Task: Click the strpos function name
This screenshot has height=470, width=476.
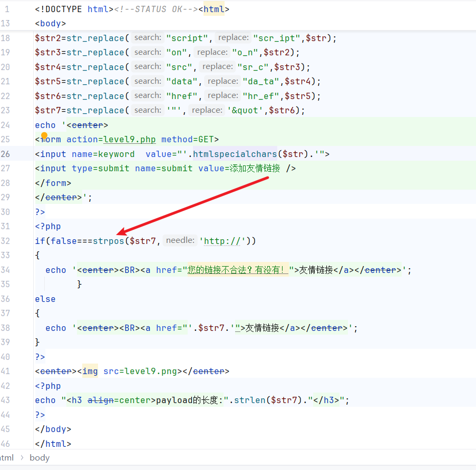Action: tap(109, 241)
